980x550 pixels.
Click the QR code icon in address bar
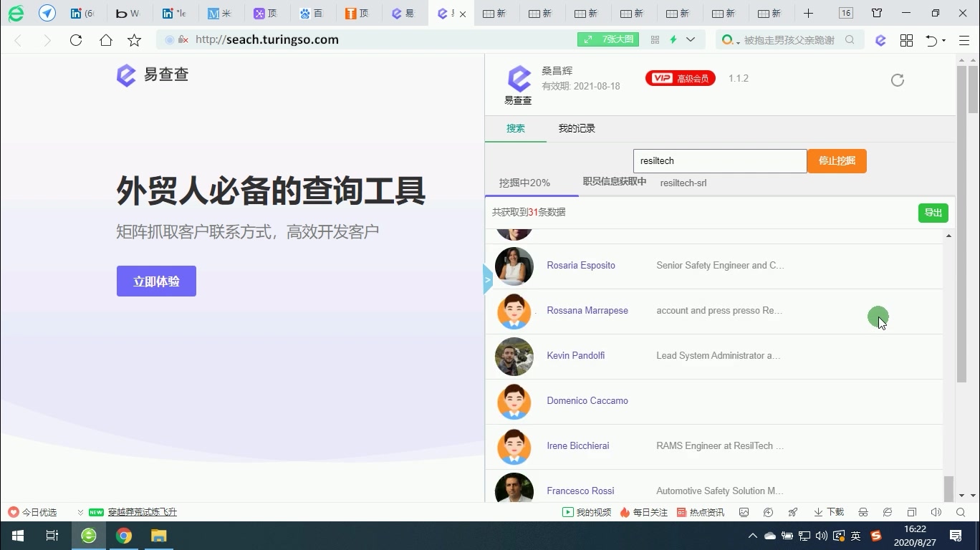point(655,40)
